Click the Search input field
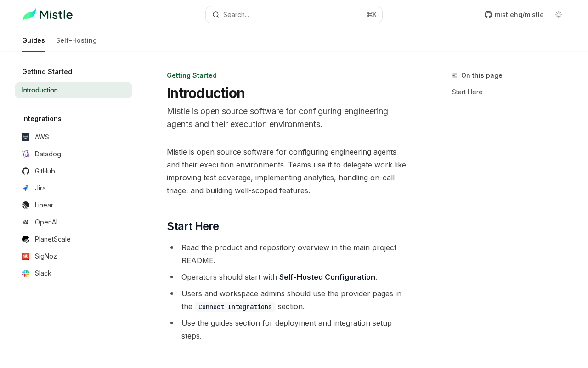 coord(294,15)
